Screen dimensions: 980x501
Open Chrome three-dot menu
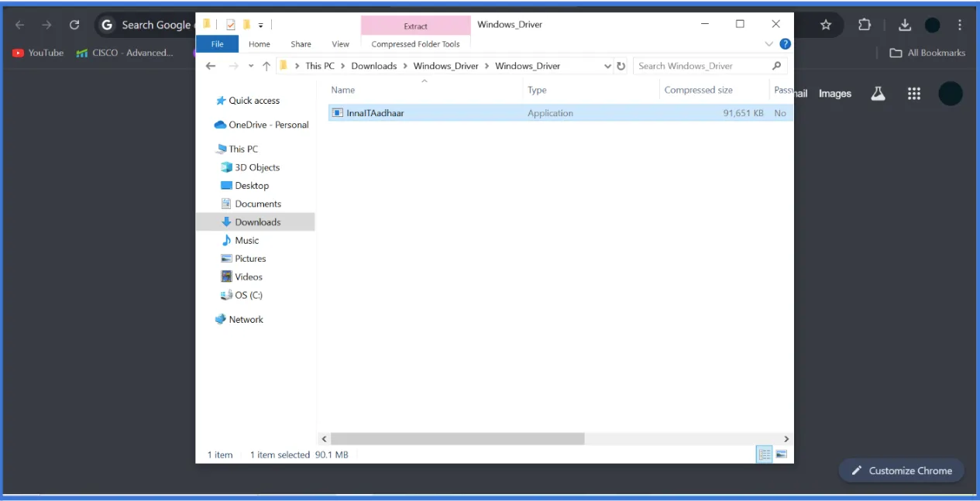tap(961, 25)
